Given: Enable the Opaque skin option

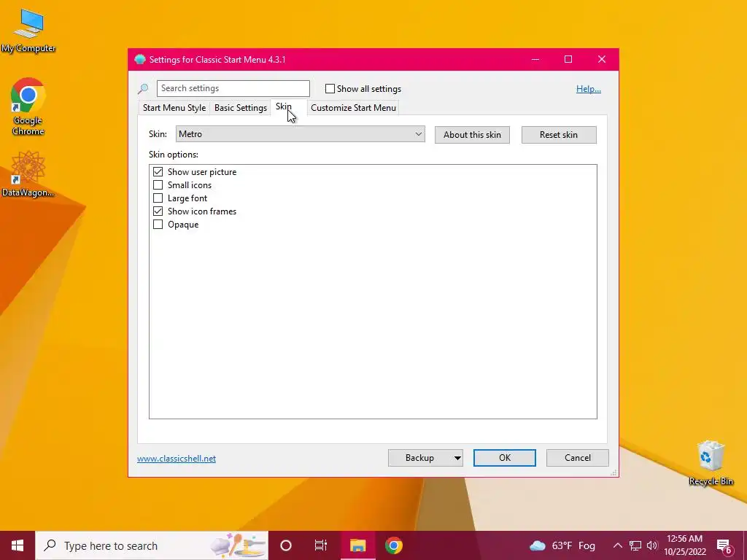Looking at the screenshot, I should point(158,225).
